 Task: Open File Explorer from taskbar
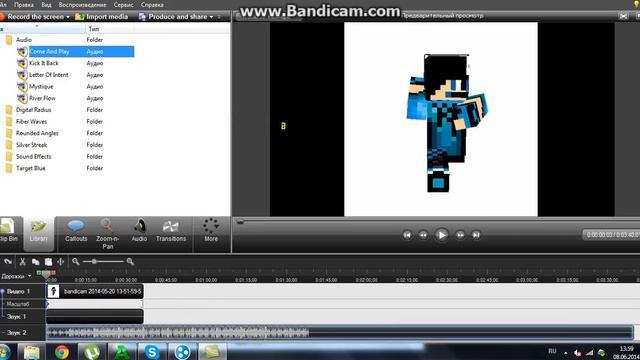(x=31, y=352)
